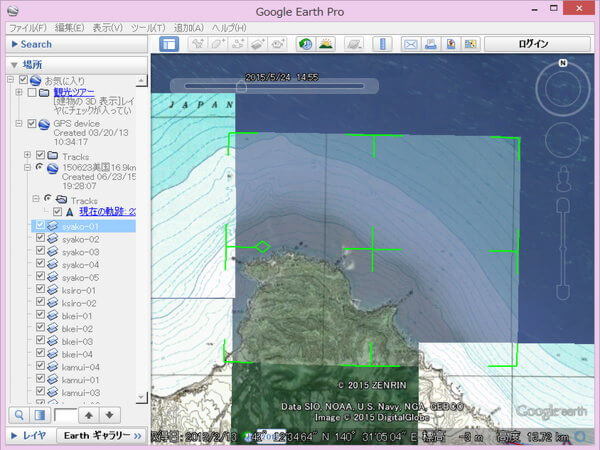Screen dimensions: 600x450
Task: Click the look-around compass ring
Action: (x=562, y=88)
